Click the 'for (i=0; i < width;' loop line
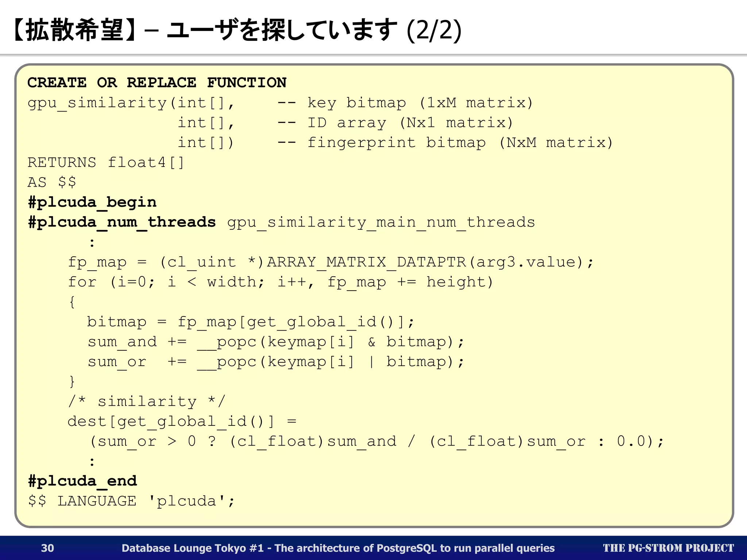This screenshot has height=560, width=747. pyautogui.click(x=280, y=282)
